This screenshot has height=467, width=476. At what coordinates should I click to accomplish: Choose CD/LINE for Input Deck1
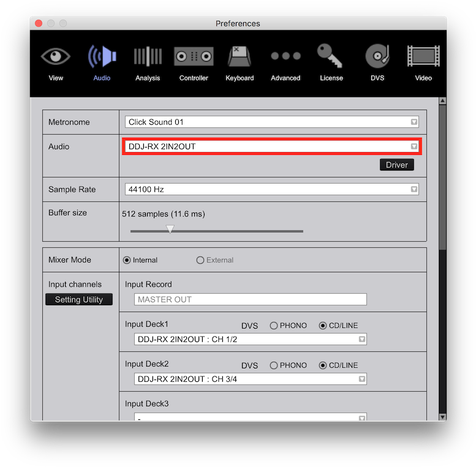[x=323, y=326]
